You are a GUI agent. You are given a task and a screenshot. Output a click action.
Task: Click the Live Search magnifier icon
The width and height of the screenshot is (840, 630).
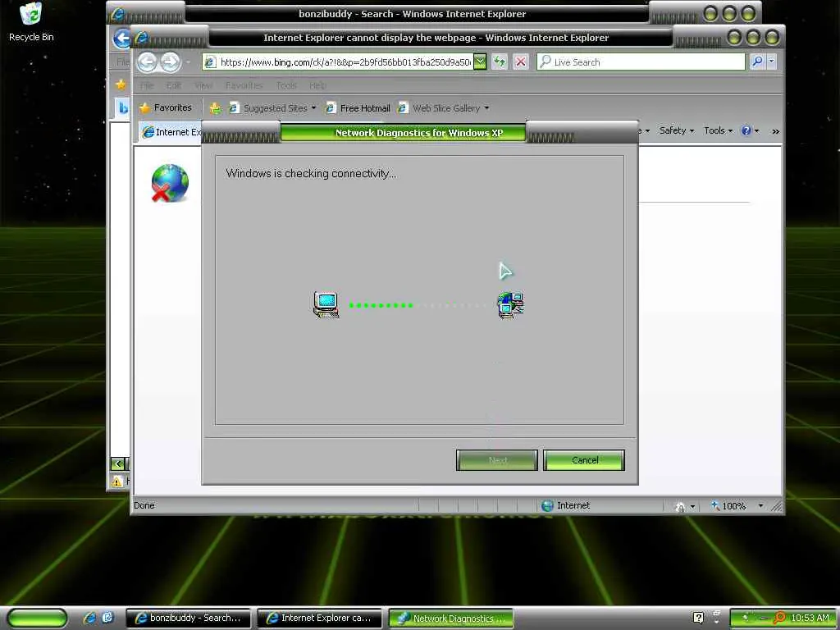[757, 62]
